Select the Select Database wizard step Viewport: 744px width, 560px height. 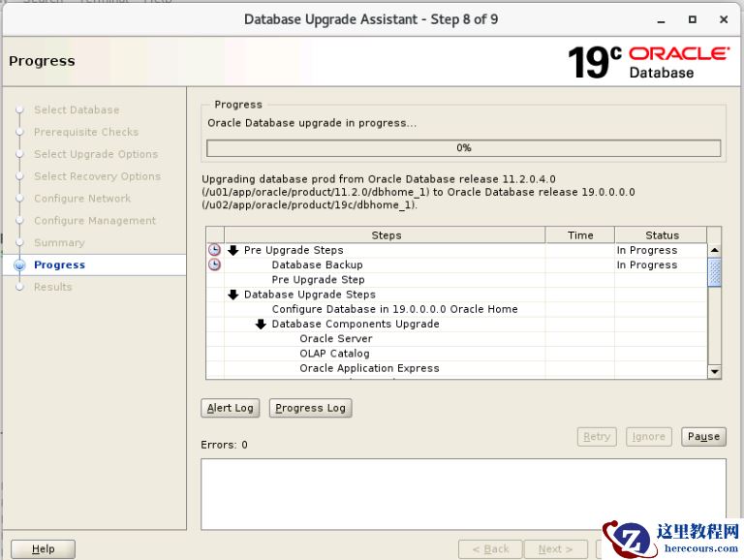tap(77, 110)
